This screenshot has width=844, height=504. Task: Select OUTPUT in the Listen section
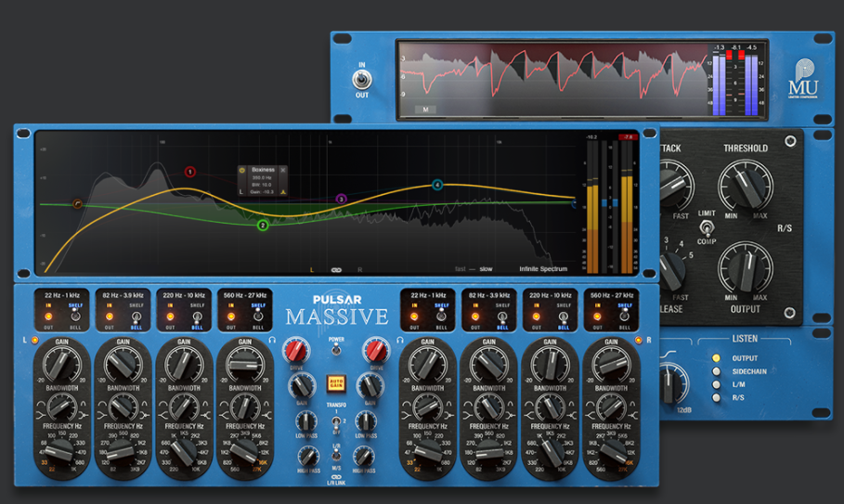coord(714,358)
